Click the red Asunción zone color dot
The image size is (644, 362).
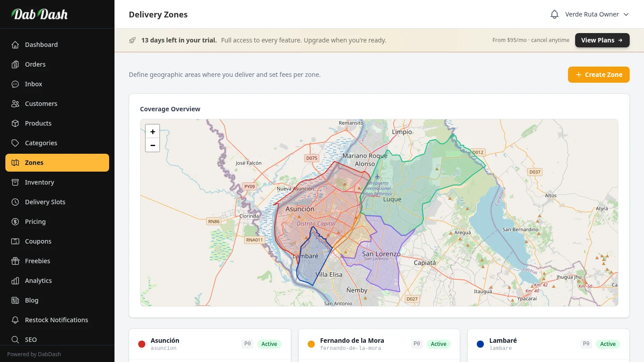pos(142,344)
